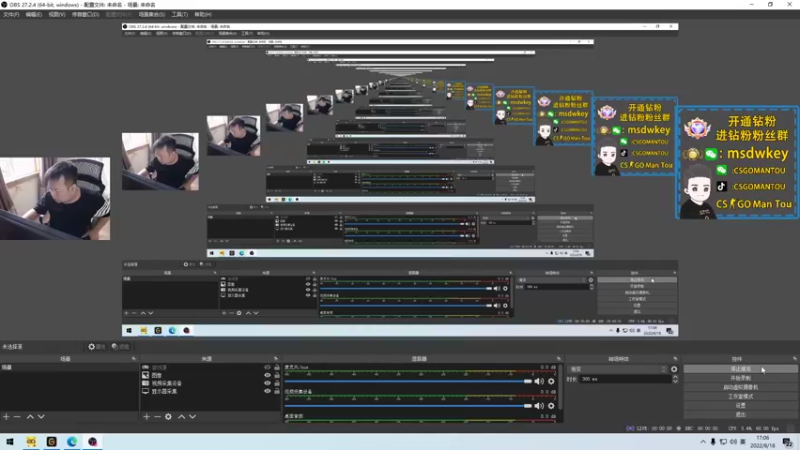Open transition properties gear beside 渐变
800x450 pixels.
click(674, 369)
